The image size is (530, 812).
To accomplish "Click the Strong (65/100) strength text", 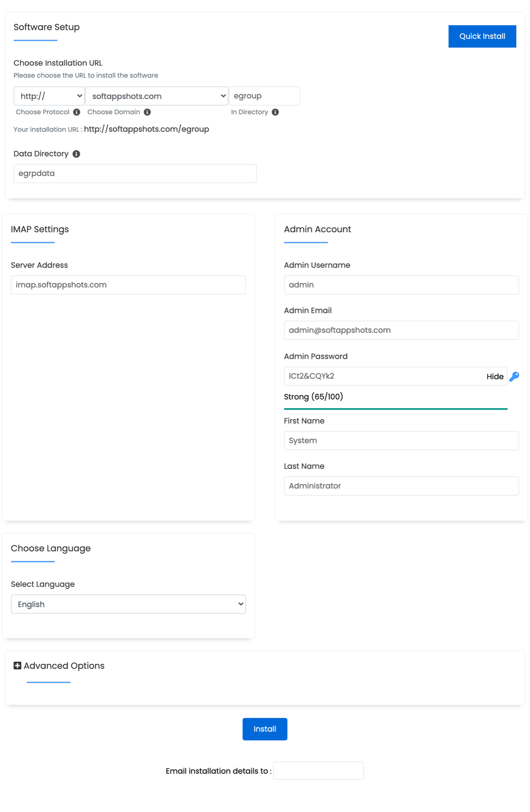I will [313, 397].
